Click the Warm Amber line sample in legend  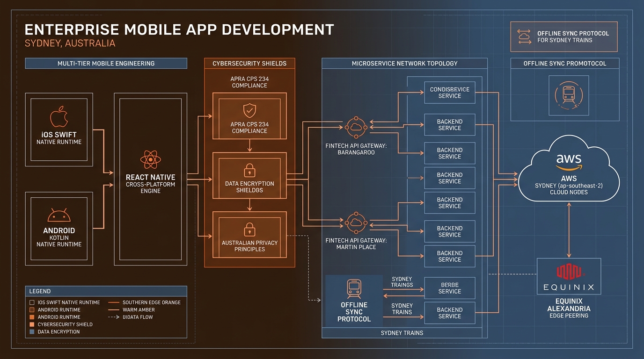click(x=114, y=309)
